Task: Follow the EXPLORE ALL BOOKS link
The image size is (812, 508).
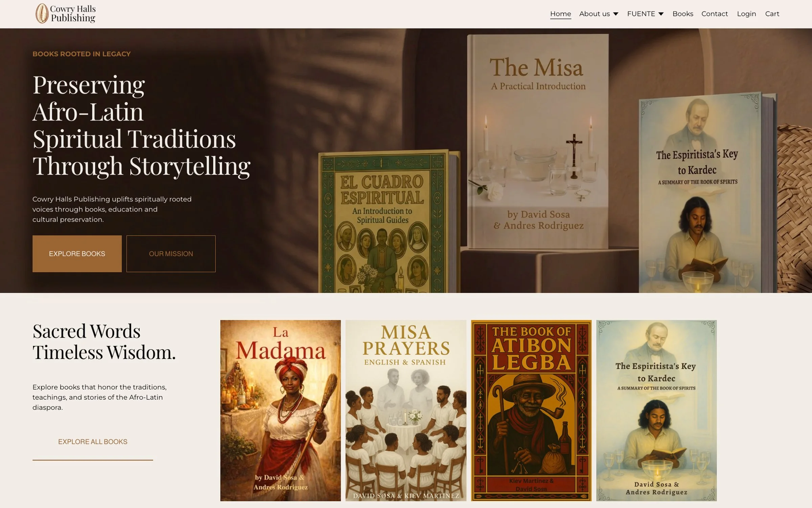Action: pyautogui.click(x=93, y=442)
